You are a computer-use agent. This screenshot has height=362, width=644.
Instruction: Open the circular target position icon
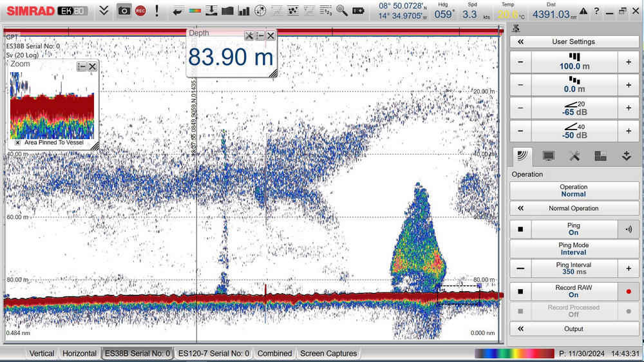coord(260,11)
